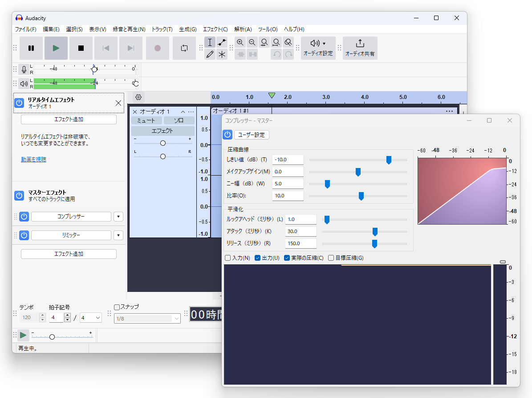Viewport: 532px width, 398px height.
Task: Toggle power for the コンプレッサー effect
Action: (x=24, y=217)
